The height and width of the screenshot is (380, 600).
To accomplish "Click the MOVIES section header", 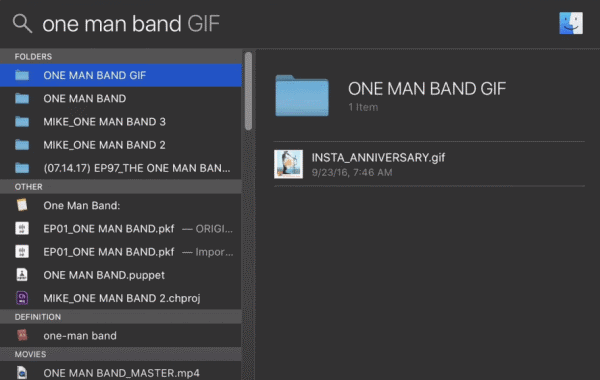I will [121, 354].
